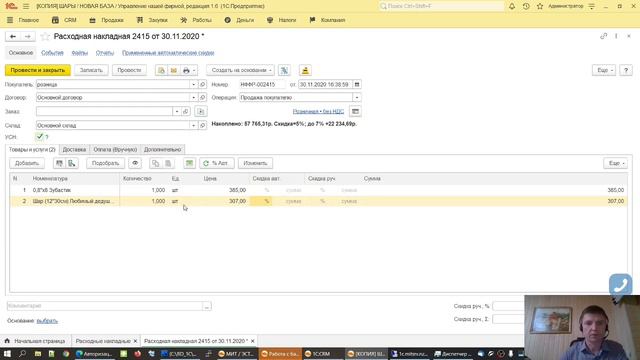Click Провести и закрыть button
This screenshot has width=640, height=360.
(x=38, y=70)
